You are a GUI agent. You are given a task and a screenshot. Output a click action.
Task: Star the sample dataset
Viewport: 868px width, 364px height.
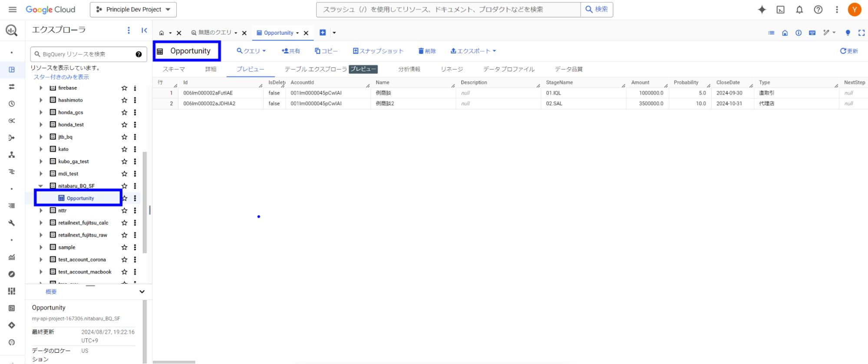pyautogui.click(x=124, y=247)
